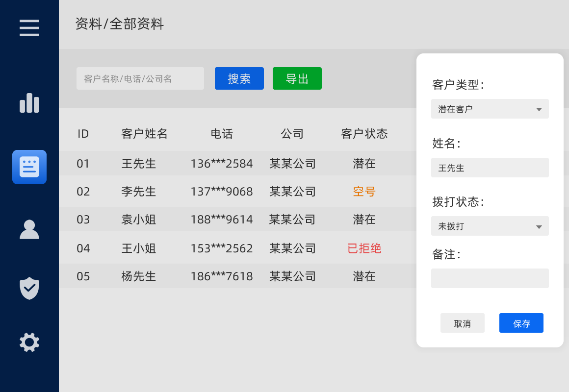This screenshot has height=392, width=569.
Task: Save changes with the 保存 button
Action: point(521,323)
